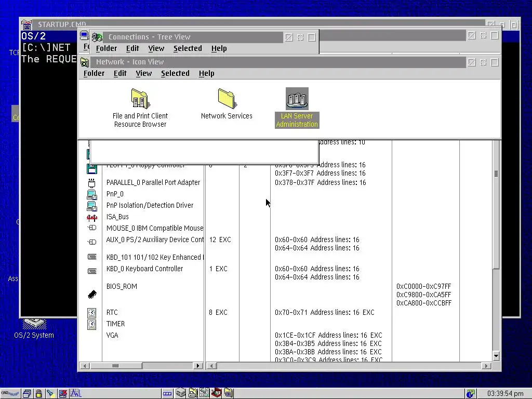This screenshot has width=532, height=399.
Task: Open the OS/2 System desktop icon
Action: pyautogui.click(x=34, y=329)
